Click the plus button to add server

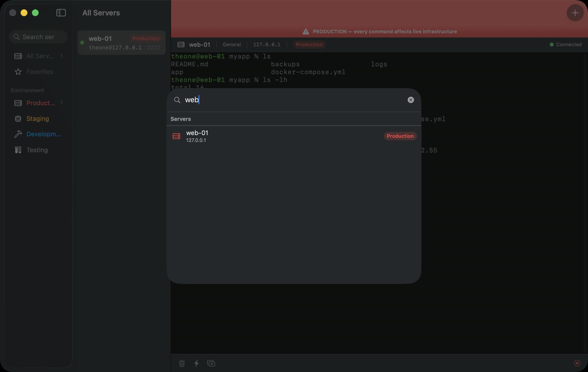[575, 13]
